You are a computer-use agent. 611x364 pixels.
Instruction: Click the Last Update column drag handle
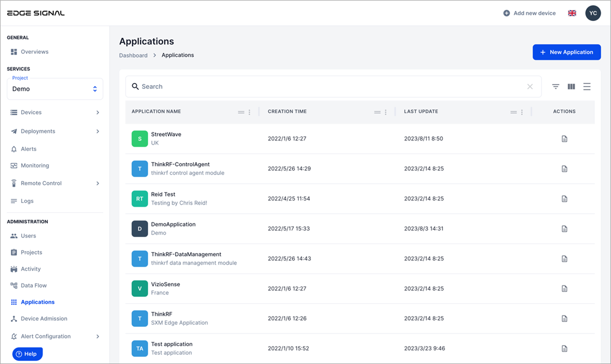tap(513, 112)
